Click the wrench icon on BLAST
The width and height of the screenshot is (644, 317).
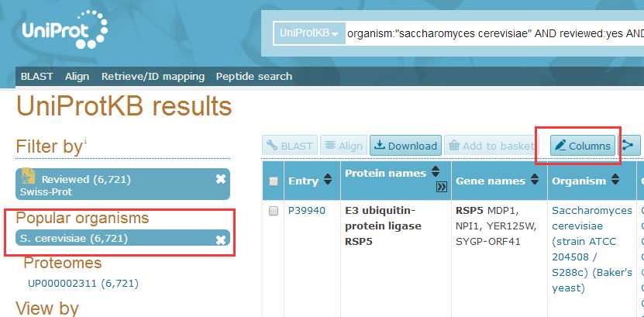272,145
